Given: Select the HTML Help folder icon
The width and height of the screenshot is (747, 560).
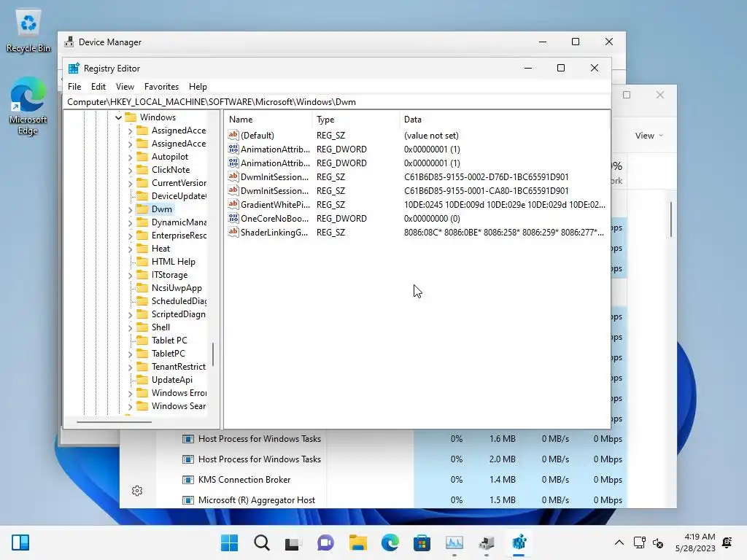Looking at the screenshot, I should click(142, 262).
